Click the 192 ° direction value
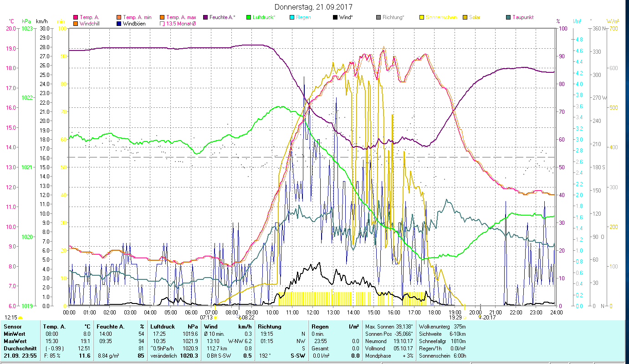The height and width of the screenshot is (364, 629). click(266, 355)
